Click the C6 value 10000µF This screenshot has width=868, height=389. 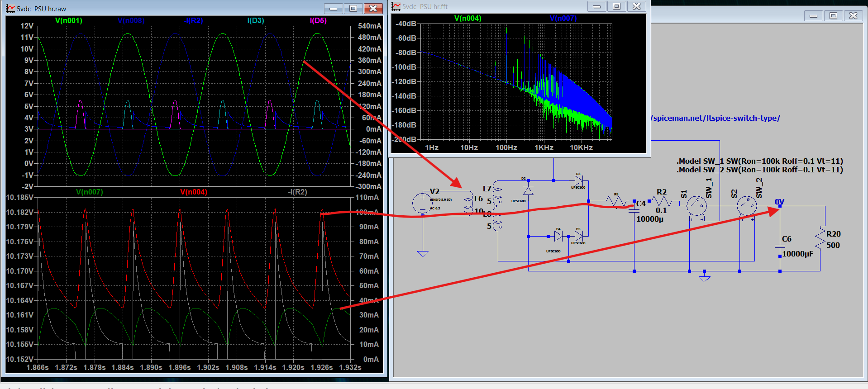797,254
